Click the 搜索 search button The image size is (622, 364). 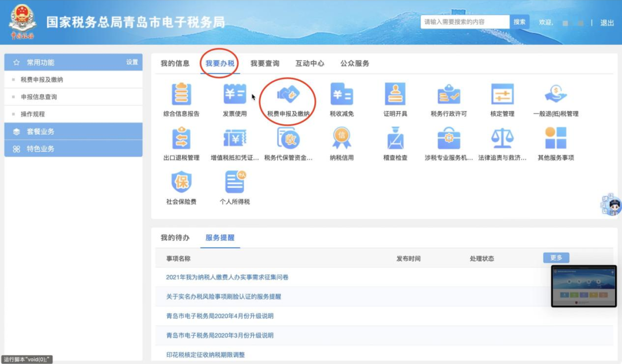pos(519,22)
